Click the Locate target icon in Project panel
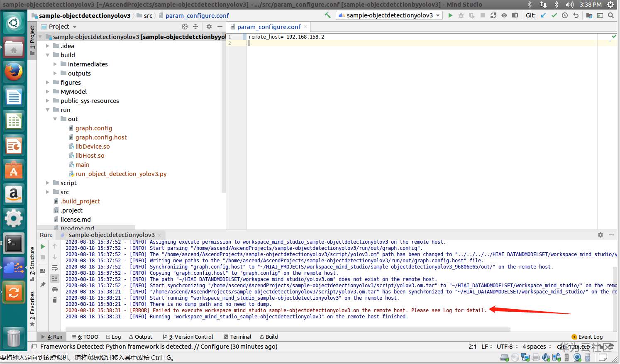 (185, 27)
